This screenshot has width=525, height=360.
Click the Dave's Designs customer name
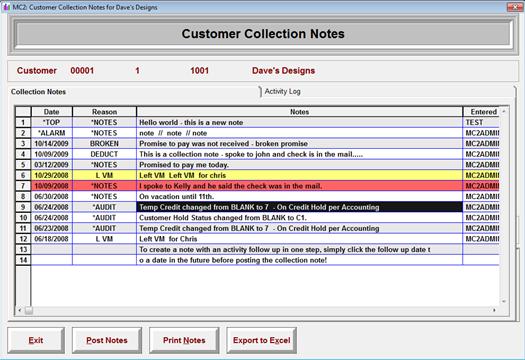283,71
